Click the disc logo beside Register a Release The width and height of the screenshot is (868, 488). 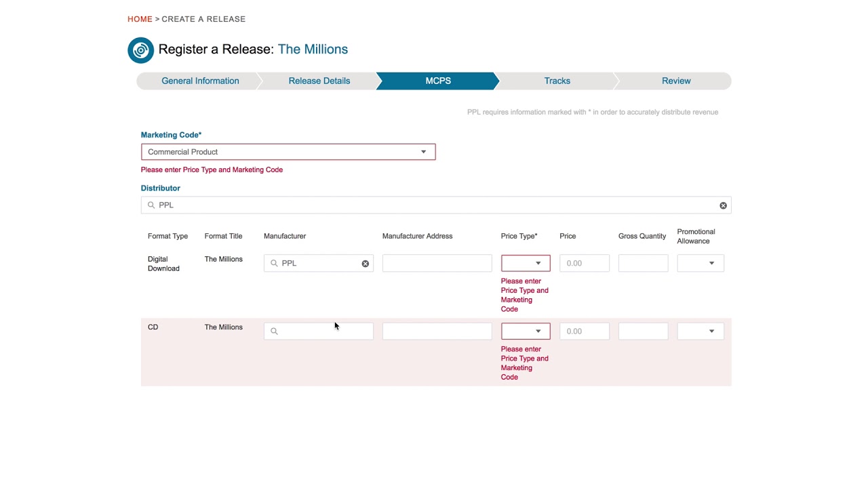click(x=141, y=50)
